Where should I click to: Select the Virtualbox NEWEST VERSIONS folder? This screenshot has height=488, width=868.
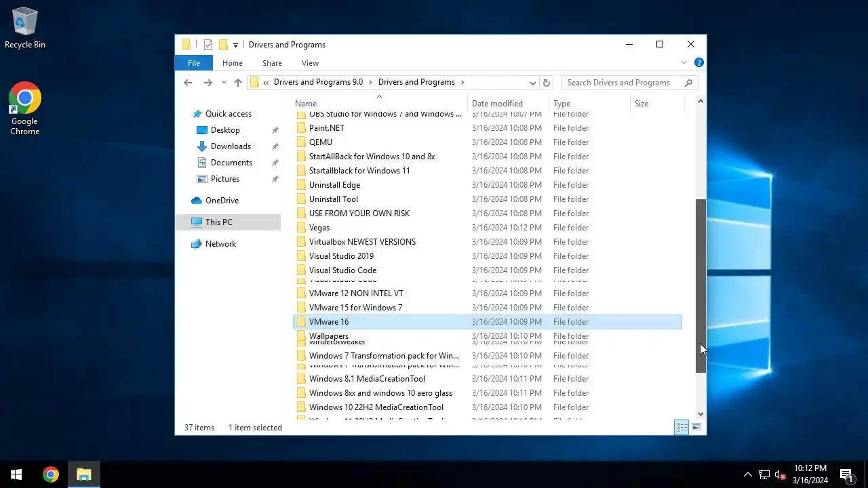coord(487,242)
